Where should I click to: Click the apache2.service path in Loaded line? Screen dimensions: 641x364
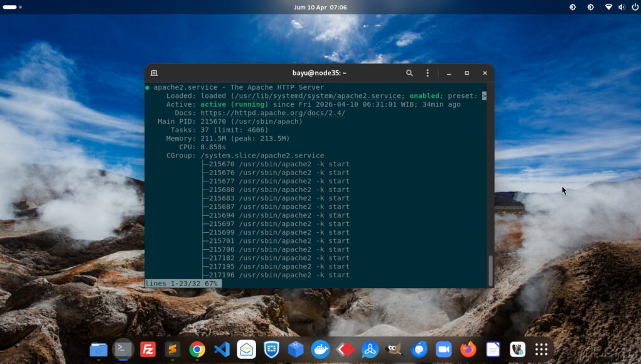[x=318, y=96]
